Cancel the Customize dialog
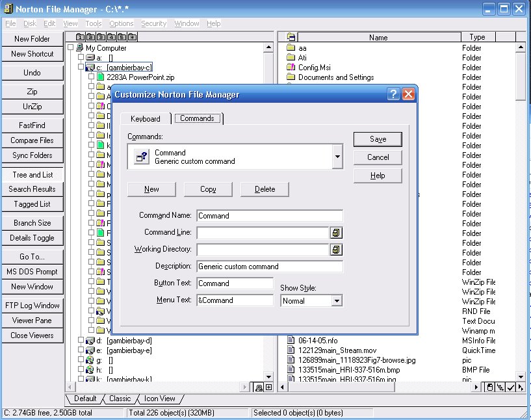Viewport: 531px width, 420px height. (378, 157)
